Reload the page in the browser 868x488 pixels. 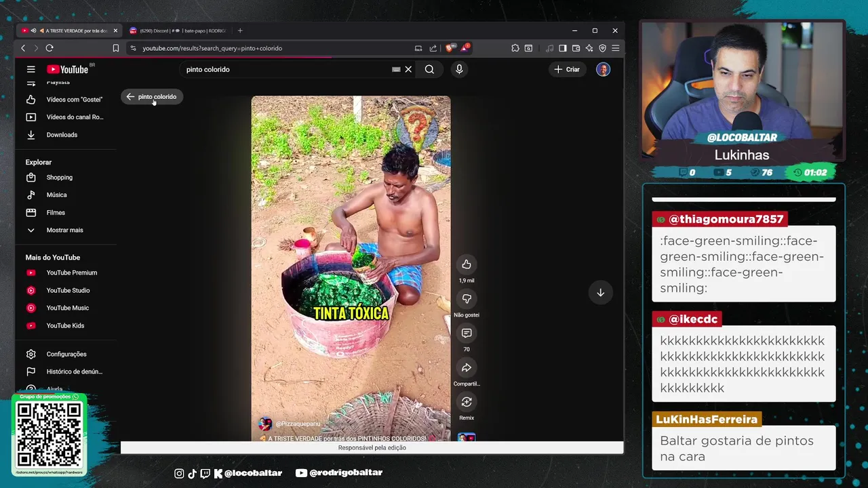click(50, 48)
